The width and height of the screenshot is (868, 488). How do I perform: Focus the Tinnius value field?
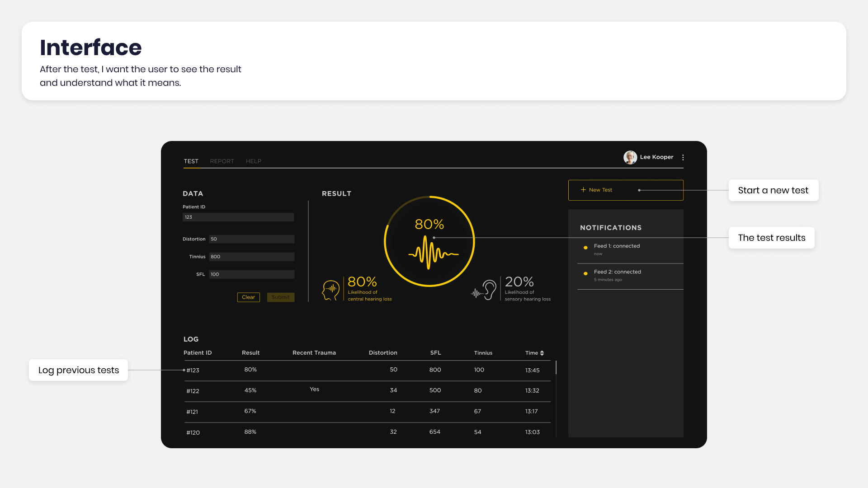point(251,257)
